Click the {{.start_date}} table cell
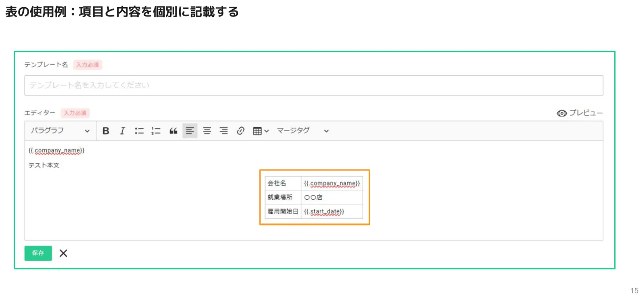This screenshot has width=644, height=299. click(x=332, y=211)
